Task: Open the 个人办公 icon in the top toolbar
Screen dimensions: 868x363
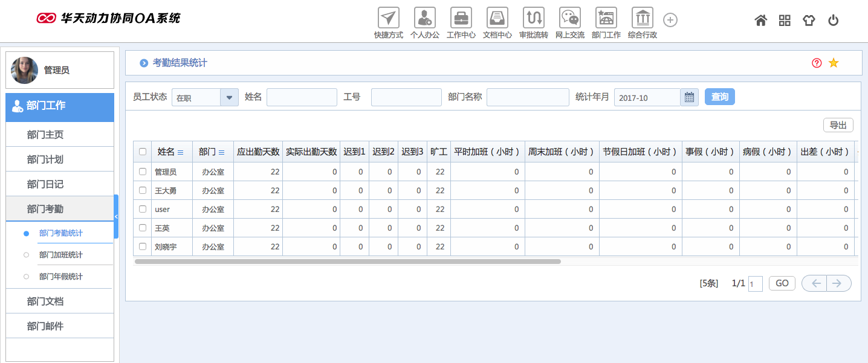Action: [x=424, y=18]
